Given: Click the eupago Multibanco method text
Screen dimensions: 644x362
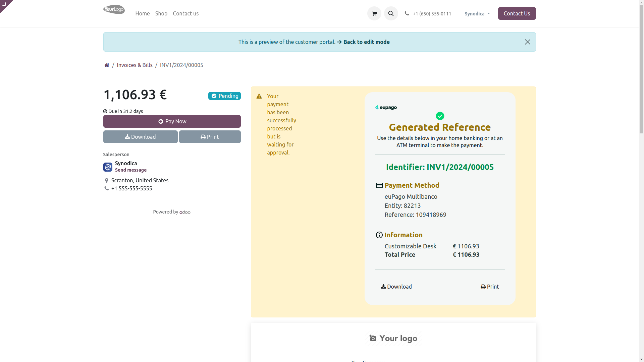Looking at the screenshot, I should 411,196.
